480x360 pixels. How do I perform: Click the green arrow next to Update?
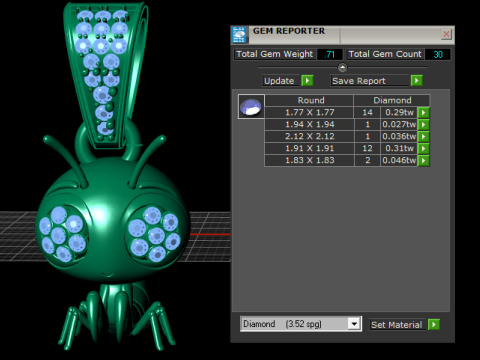pyautogui.click(x=307, y=81)
